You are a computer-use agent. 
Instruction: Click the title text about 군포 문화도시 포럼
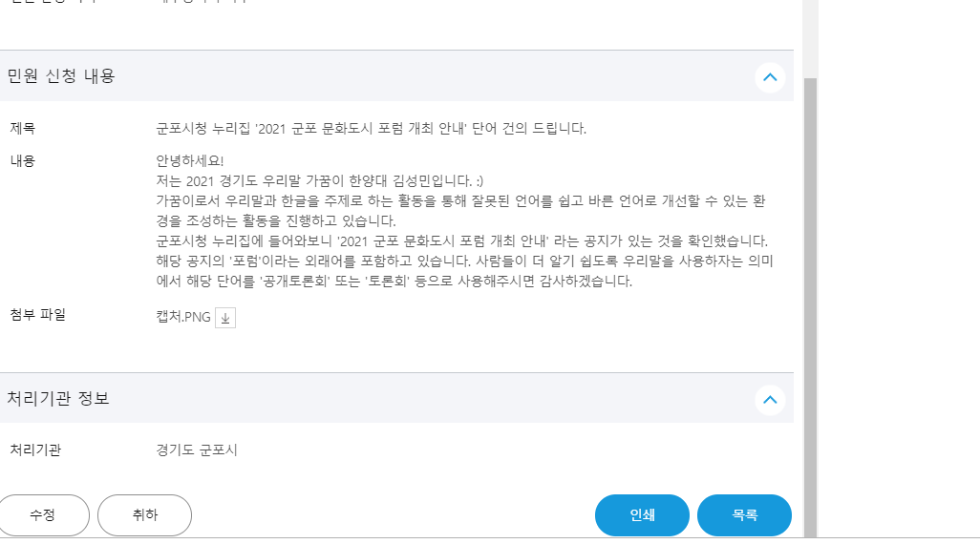click(371, 129)
